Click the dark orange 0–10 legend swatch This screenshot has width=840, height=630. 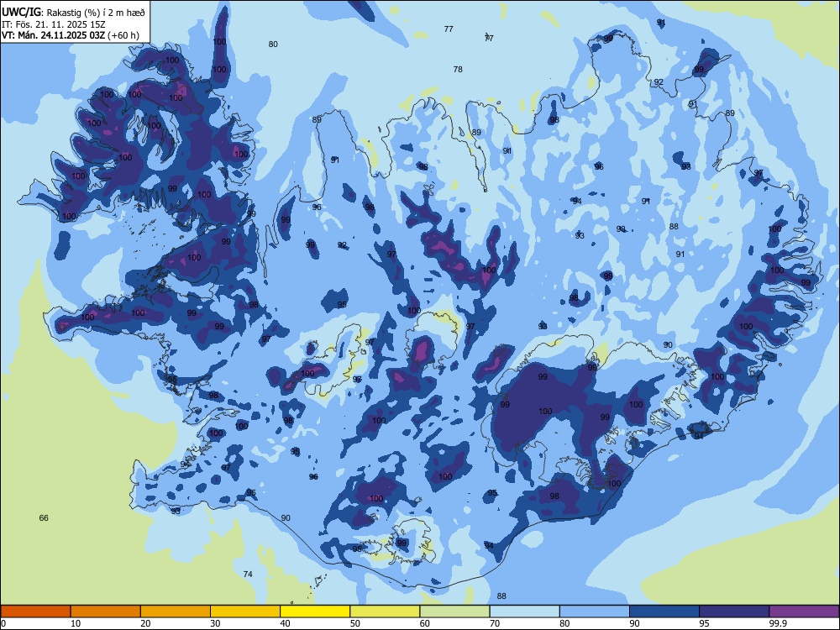tap(35, 612)
